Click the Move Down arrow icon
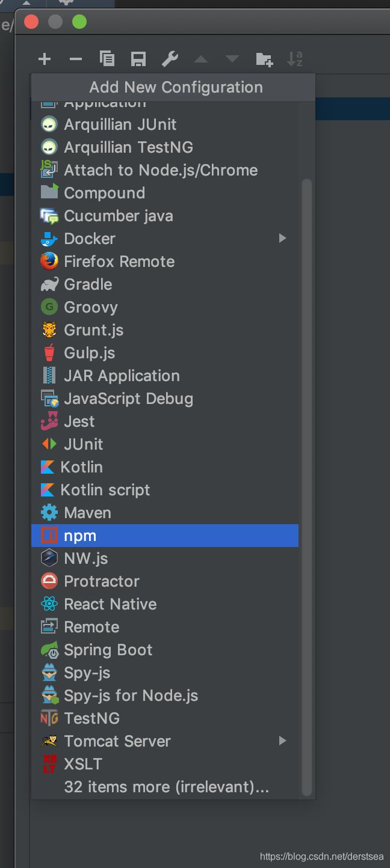 tap(232, 60)
